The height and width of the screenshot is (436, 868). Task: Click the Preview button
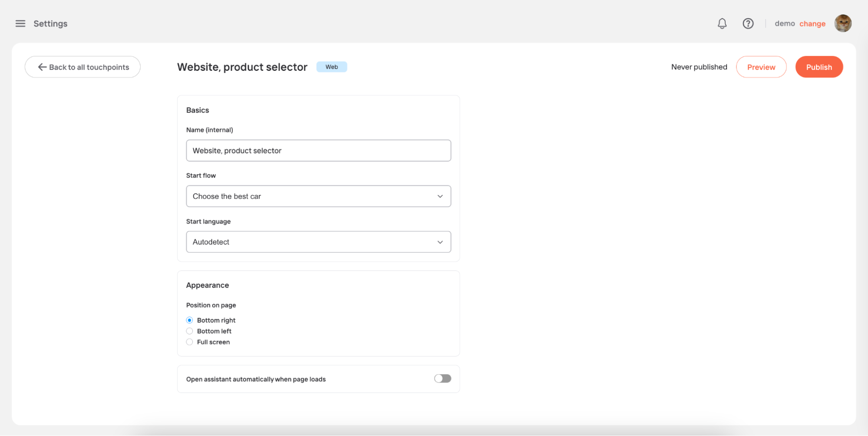(761, 67)
